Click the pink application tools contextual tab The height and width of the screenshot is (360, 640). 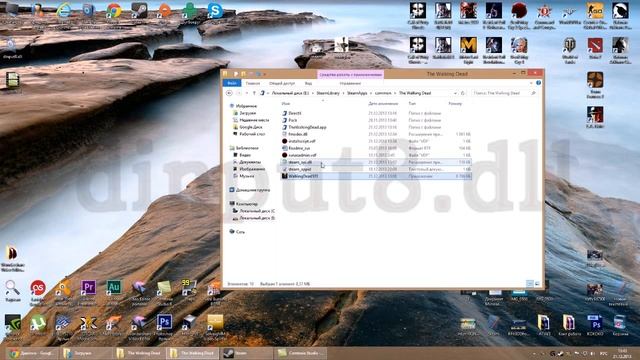point(350,75)
